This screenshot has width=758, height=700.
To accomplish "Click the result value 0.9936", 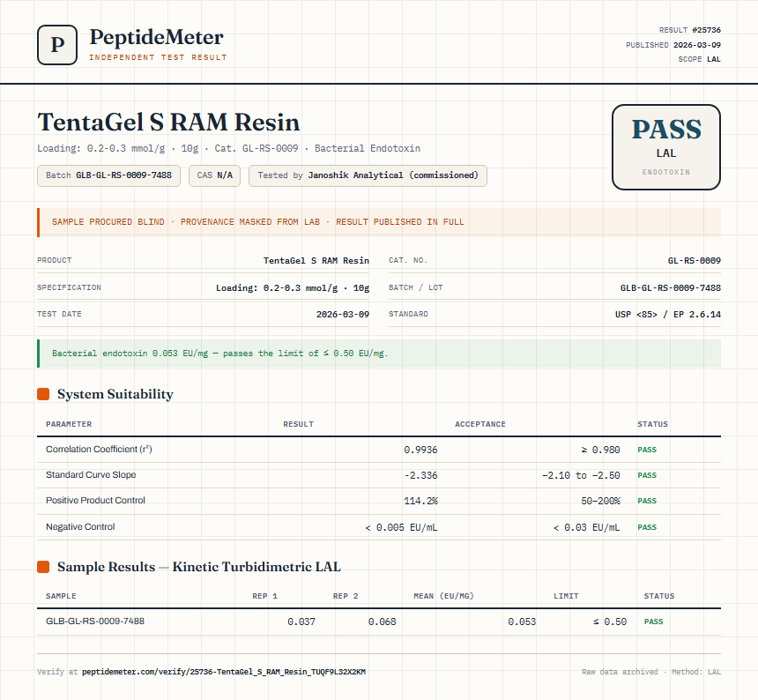I will pos(420,450).
